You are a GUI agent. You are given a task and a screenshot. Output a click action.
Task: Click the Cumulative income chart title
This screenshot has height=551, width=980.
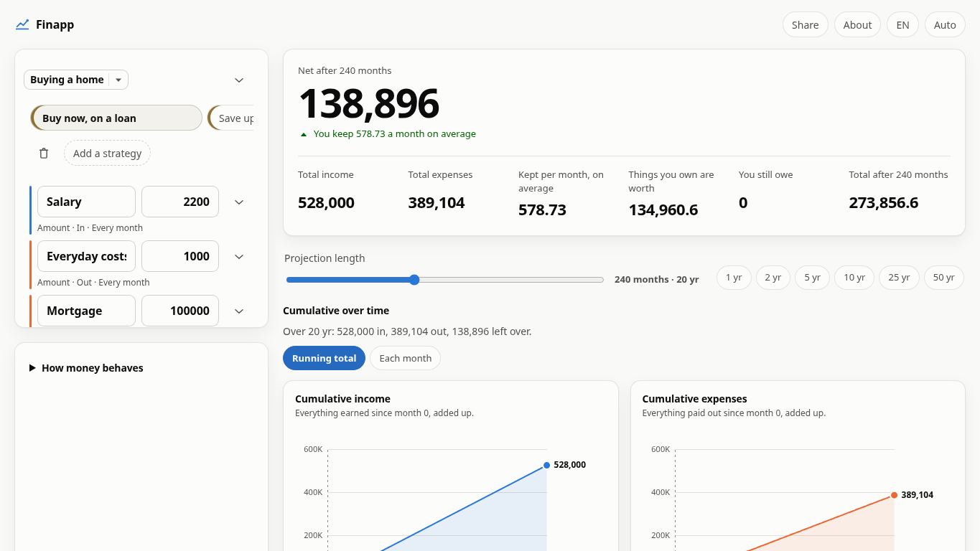[342, 399]
